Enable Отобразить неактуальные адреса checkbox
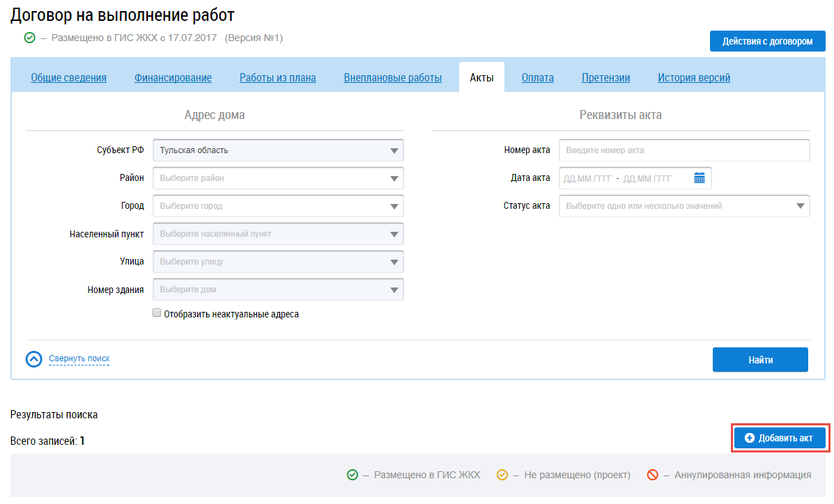834x504 pixels. pos(157,314)
